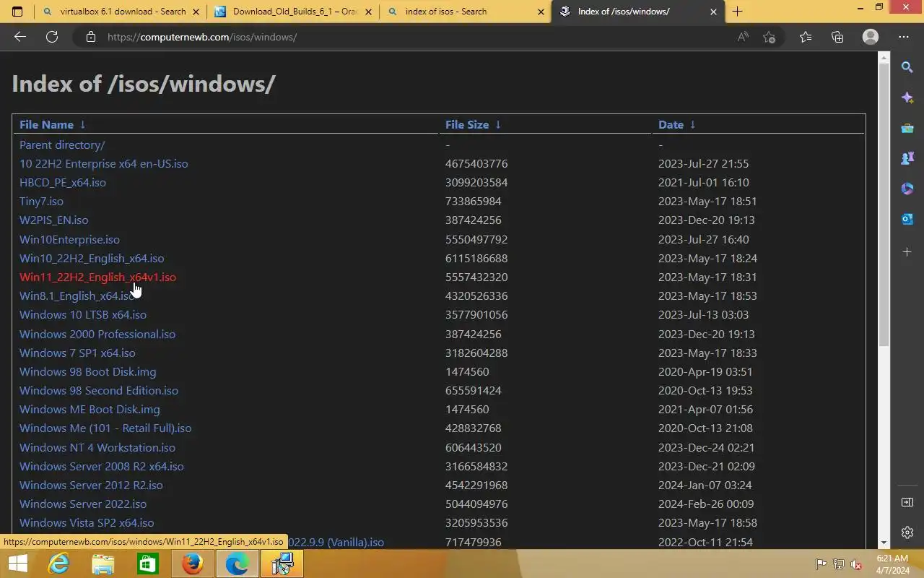Click the sidebar layout toggle icon
Viewport: 924px width, 578px height.
point(907,502)
